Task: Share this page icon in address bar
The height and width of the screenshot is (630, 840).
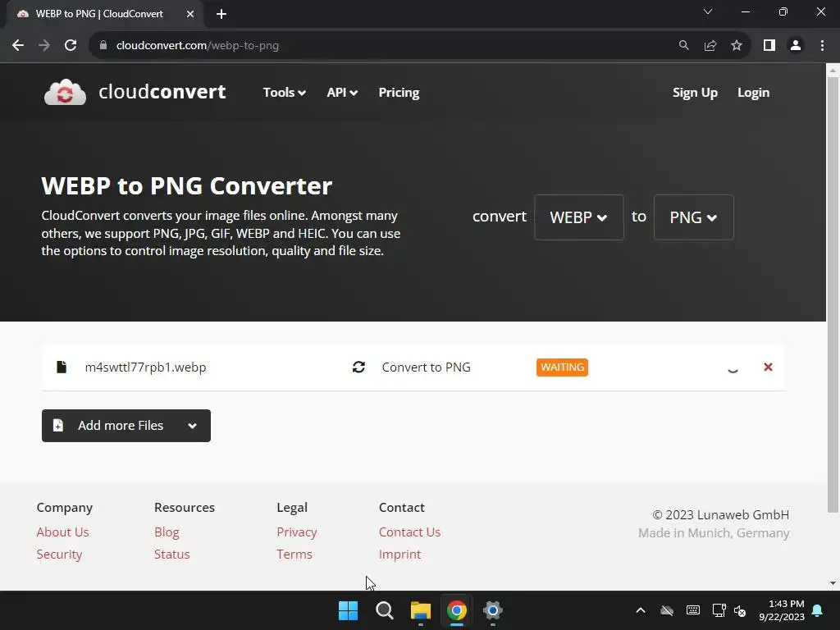Action: pyautogui.click(x=710, y=46)
